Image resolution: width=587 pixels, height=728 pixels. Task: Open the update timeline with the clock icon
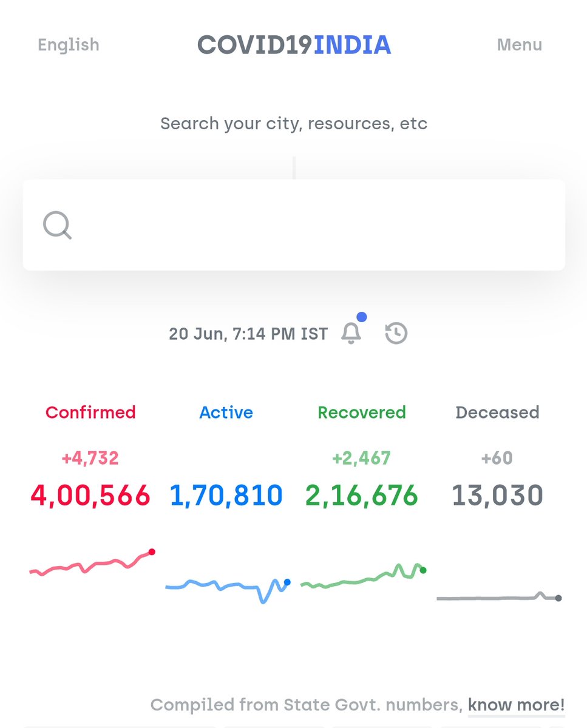tap(396, 332)
